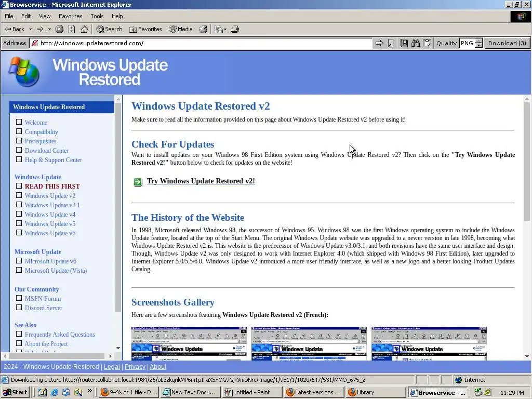Open Microsoft Update v6 link
This screenshot has width=532, height=399.
tap(50, 261)
